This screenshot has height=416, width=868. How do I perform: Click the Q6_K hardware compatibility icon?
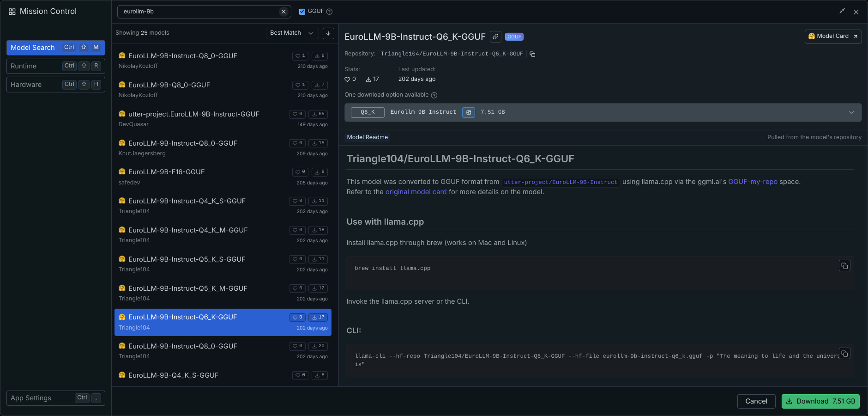pos(468,112)
